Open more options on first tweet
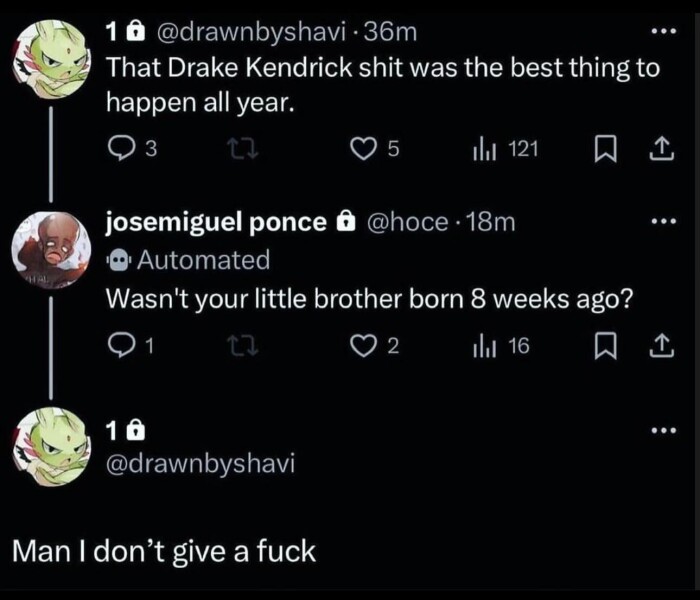The width and height of the screenshot is (700, 600). [x=662, y=33]
